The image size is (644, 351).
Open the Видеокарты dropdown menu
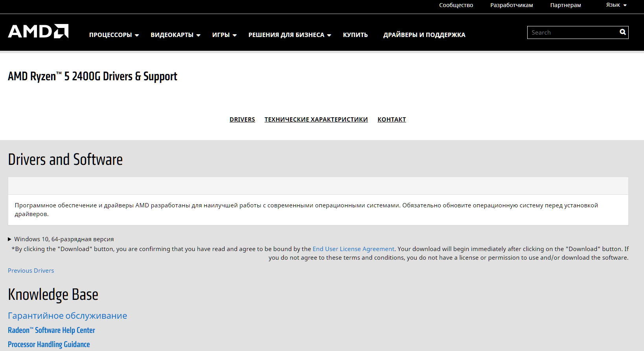pyautogui.click(x=175, y=35)
